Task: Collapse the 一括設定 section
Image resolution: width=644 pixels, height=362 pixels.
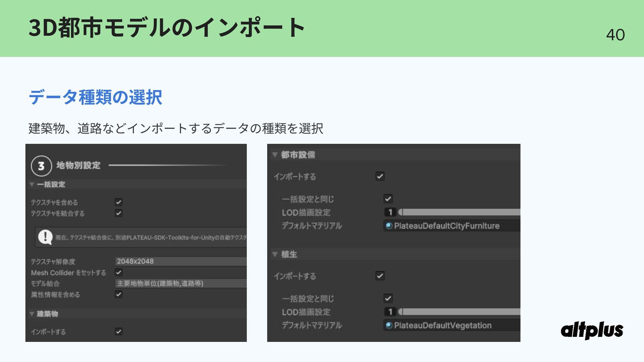Action: 32,184
